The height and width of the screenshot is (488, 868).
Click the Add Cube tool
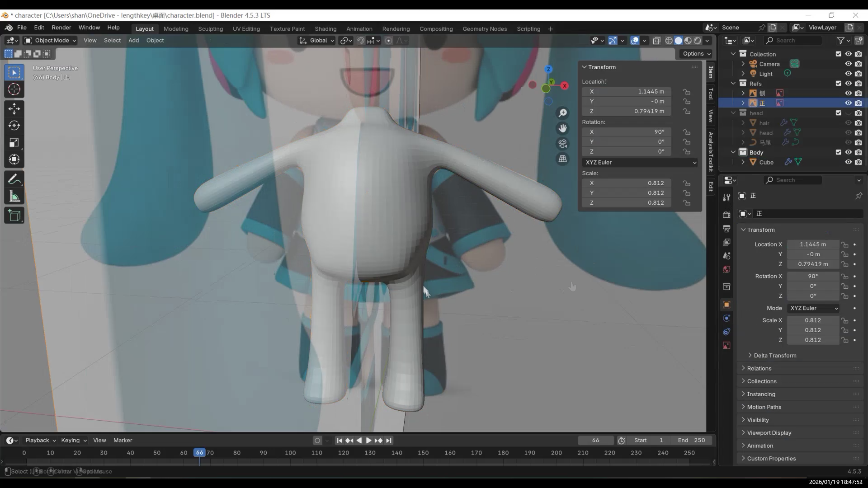[14, 216]
